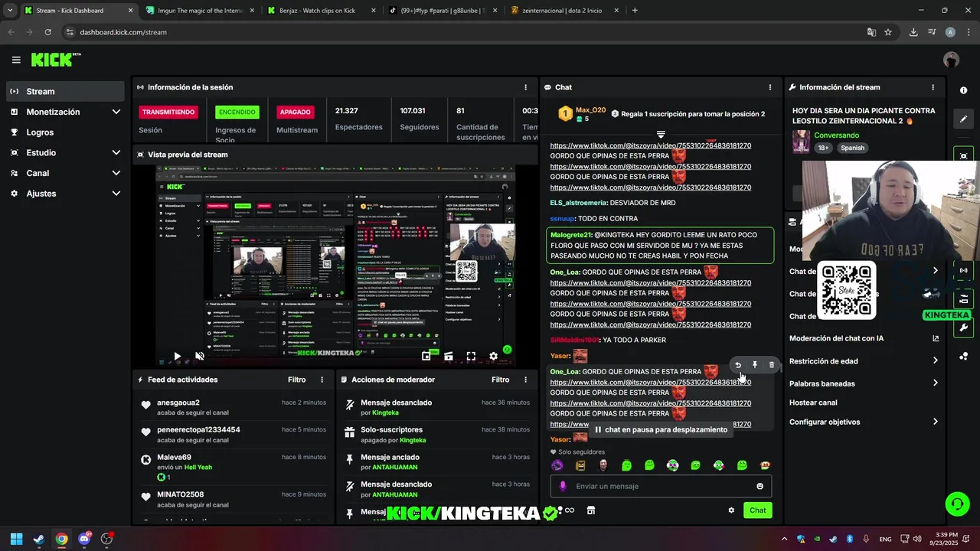Click the address bar URL

[x=123, y=32]
